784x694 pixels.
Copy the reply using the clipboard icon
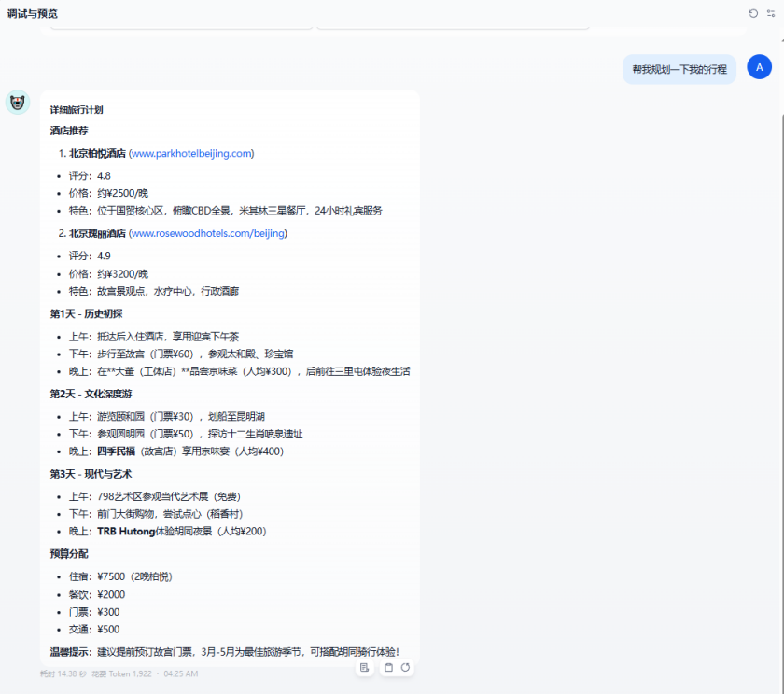tap(388, 668)
